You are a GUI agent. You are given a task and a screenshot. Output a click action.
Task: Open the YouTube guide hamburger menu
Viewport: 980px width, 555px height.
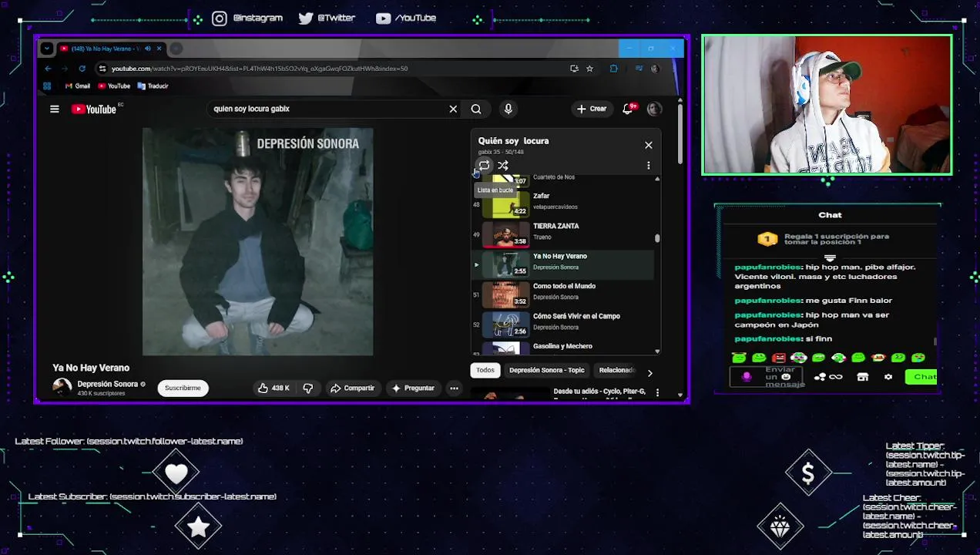click(x=55, y=109)
